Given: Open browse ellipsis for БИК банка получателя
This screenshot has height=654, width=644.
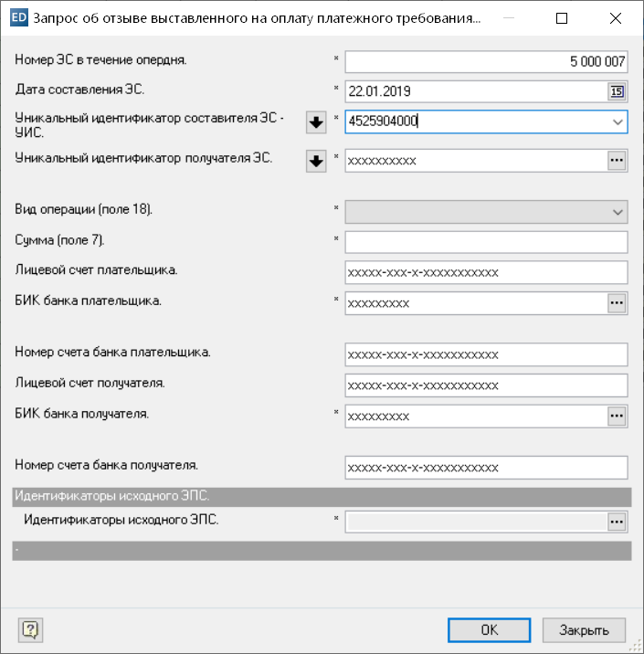Looking at the screenshot, I should tap(617, 417).
